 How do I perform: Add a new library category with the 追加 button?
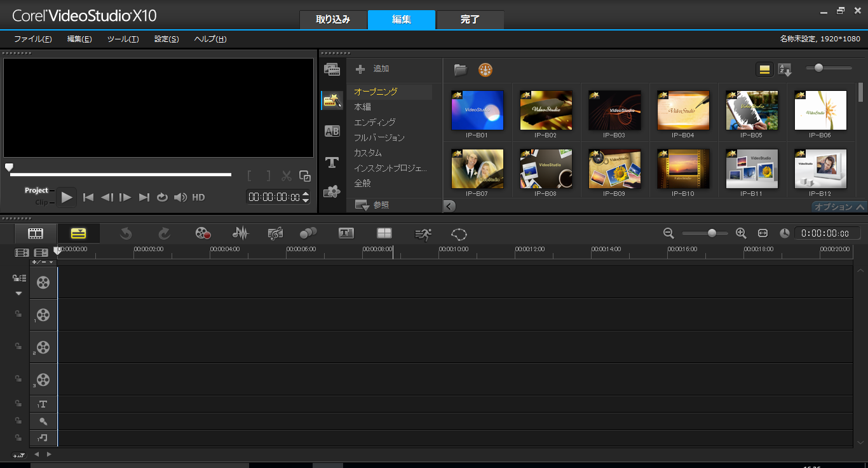372,69
